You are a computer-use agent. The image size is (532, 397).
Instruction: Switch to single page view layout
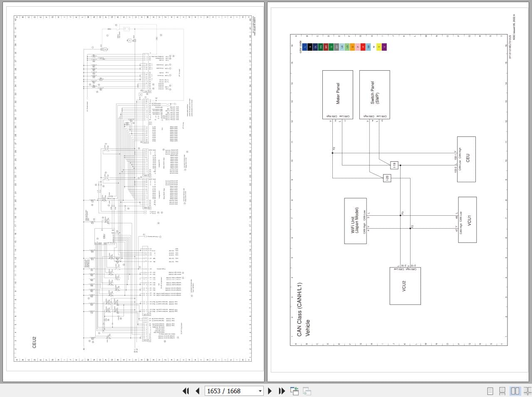coord(490,391)
